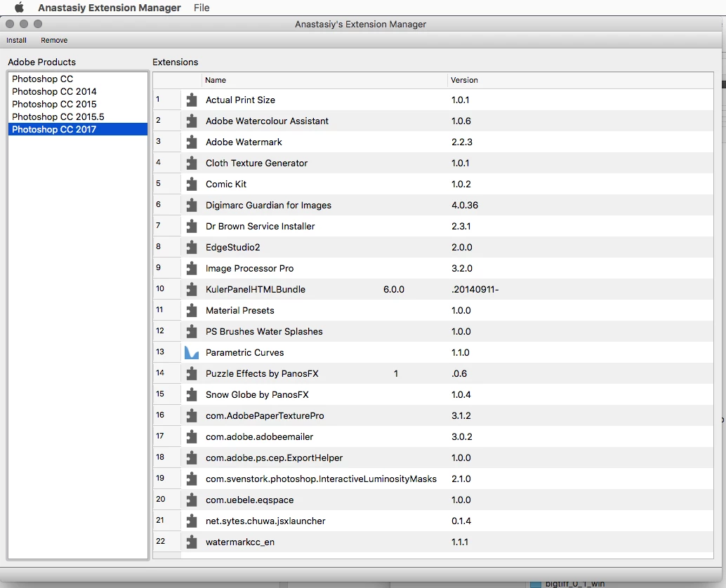Click the puzzle icon for com.uebele.eqspace
Viewport: 726px width, 588px height.
tap(192, 500)
